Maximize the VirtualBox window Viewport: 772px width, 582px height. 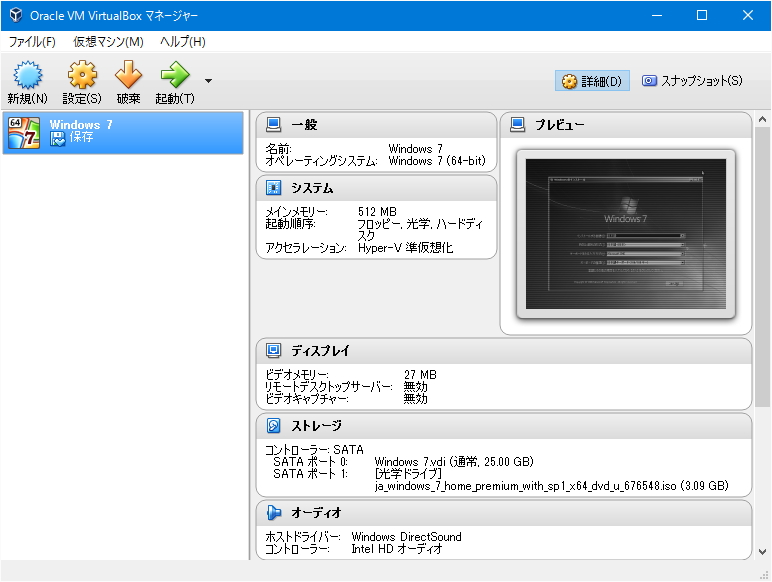click(x=702, y=15)
